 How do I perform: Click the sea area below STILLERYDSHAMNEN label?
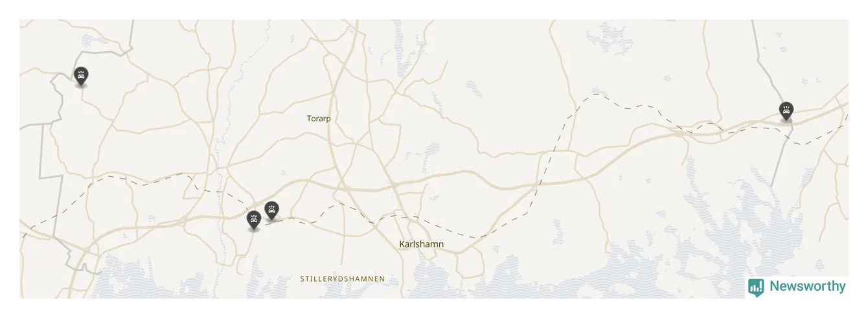[342, 291]
